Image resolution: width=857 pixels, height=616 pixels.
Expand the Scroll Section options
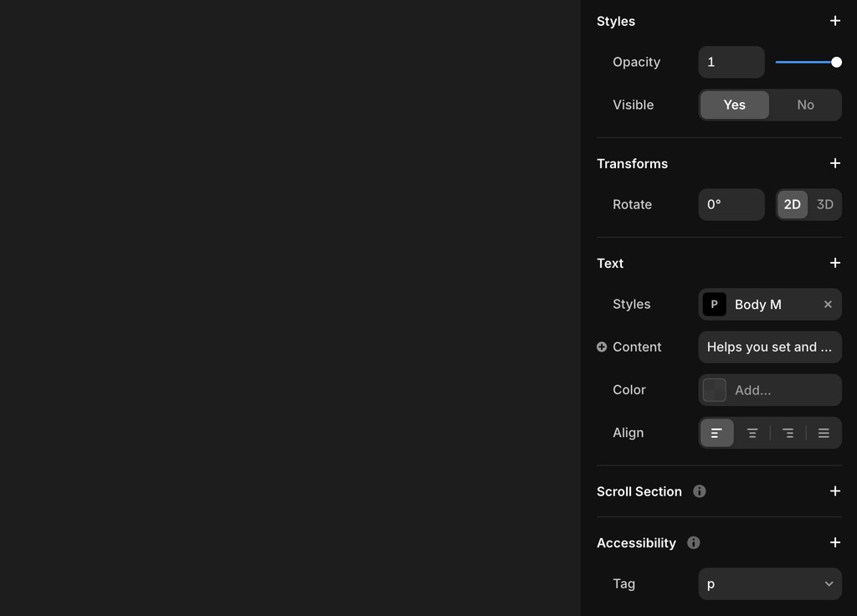click(834, 491)
